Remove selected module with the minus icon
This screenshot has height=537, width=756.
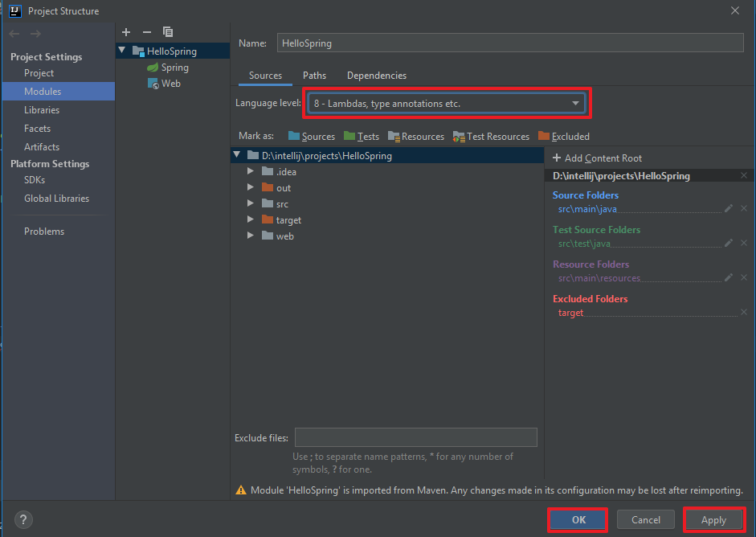(147, 32)
